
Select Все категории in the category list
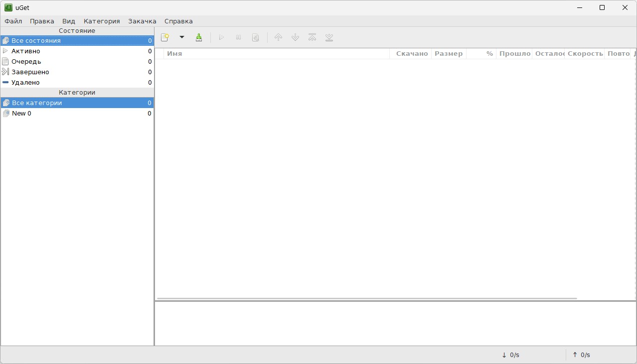[x=77, y=103]
